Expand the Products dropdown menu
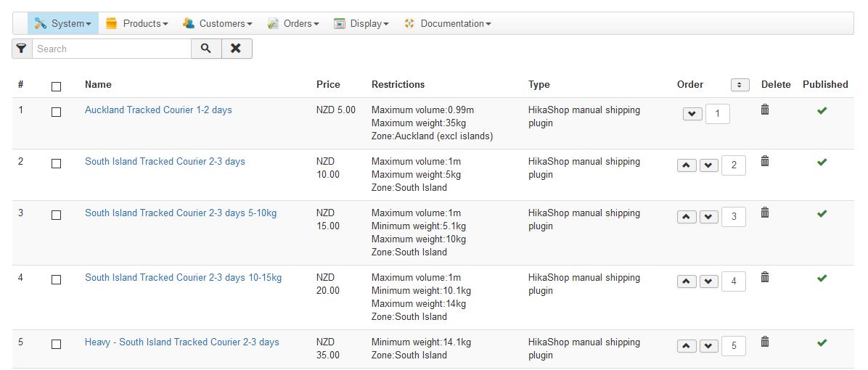868x370 pixels. pos(137,23)
